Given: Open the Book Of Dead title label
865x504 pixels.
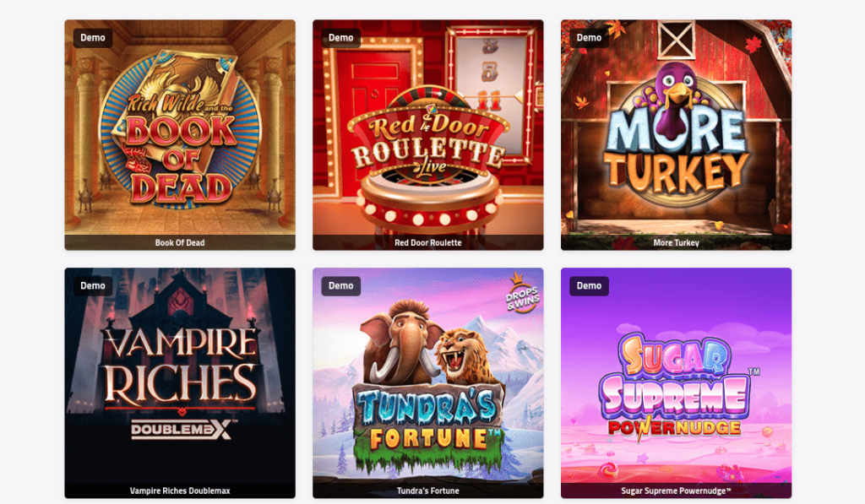Looking at the screenshot, I should tap(180, 242).
